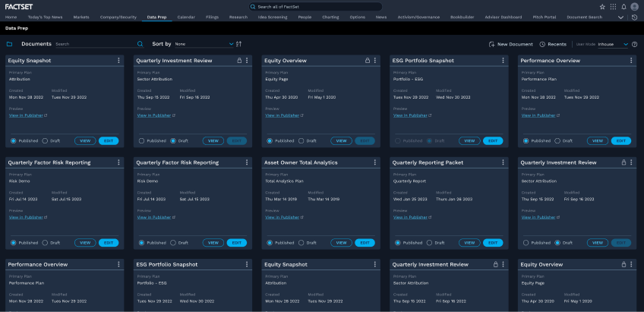This screenshot has height=312, width=644.
Task: Toggle the sort order direction icon
Action: click(239, 44)
